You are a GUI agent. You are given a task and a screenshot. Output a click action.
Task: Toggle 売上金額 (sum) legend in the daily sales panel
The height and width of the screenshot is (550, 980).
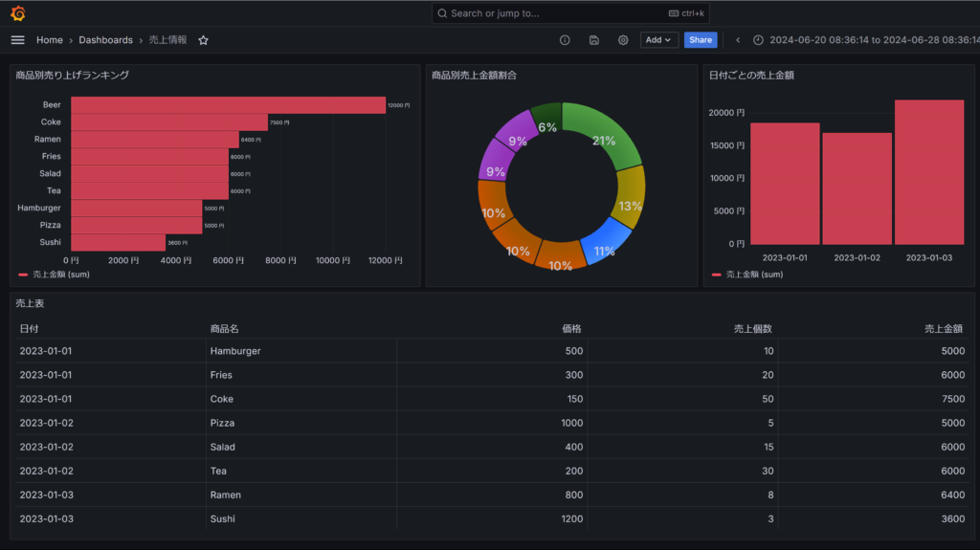(x=746, y=275)
